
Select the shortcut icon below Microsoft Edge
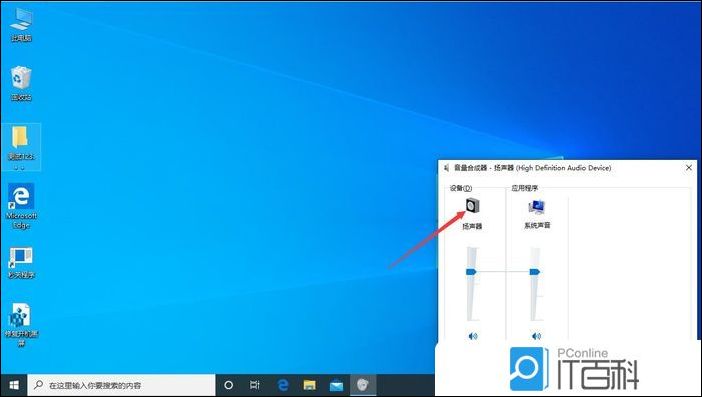pyautogui.click(x=21, y=263)
